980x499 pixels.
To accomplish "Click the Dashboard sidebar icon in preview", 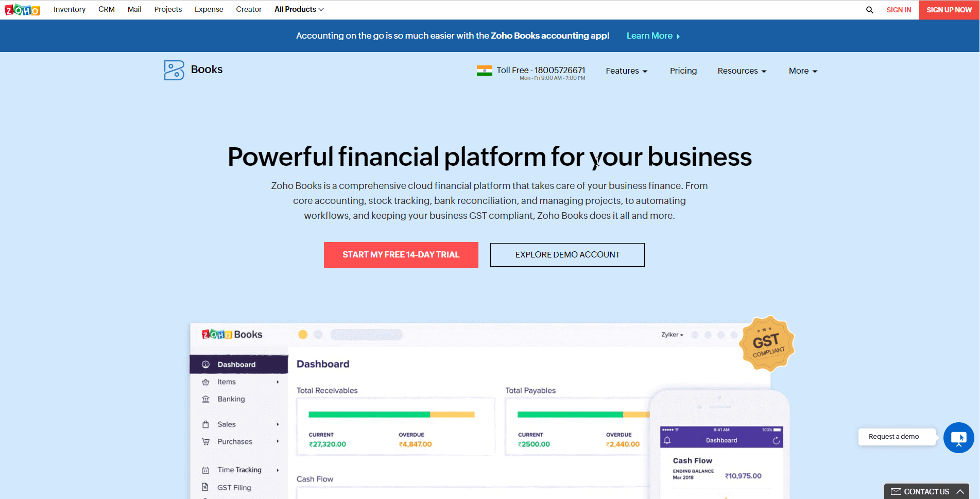I will coord(205,364).
